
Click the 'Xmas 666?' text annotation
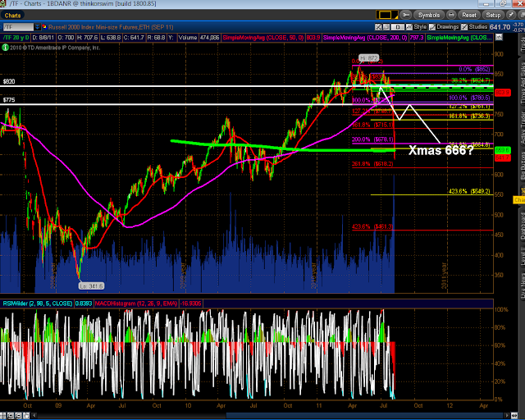pos(441,150)
